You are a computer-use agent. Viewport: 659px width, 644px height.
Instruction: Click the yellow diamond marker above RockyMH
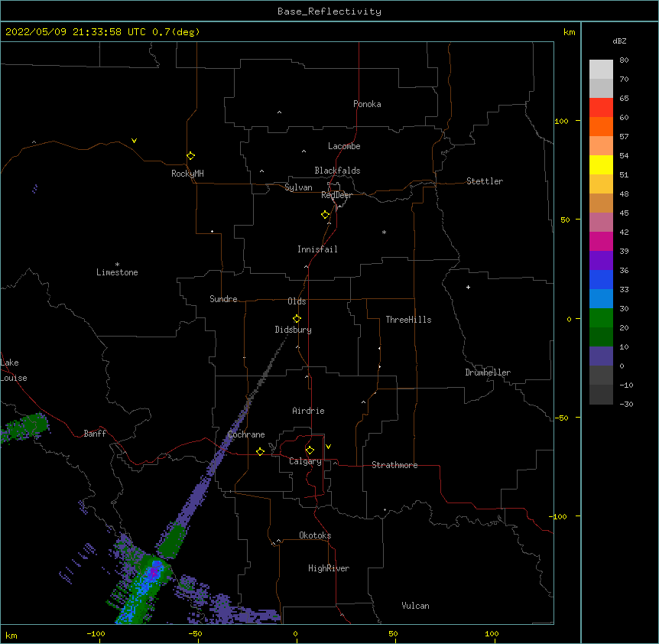point(190,156)
